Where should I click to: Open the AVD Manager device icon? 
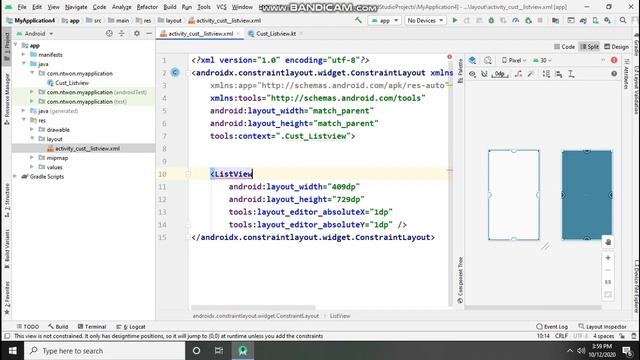[x=596, y=20]
